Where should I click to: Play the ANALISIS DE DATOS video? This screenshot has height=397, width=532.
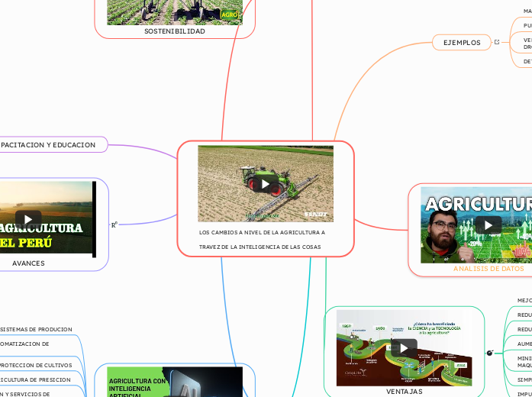pos(488,225)
